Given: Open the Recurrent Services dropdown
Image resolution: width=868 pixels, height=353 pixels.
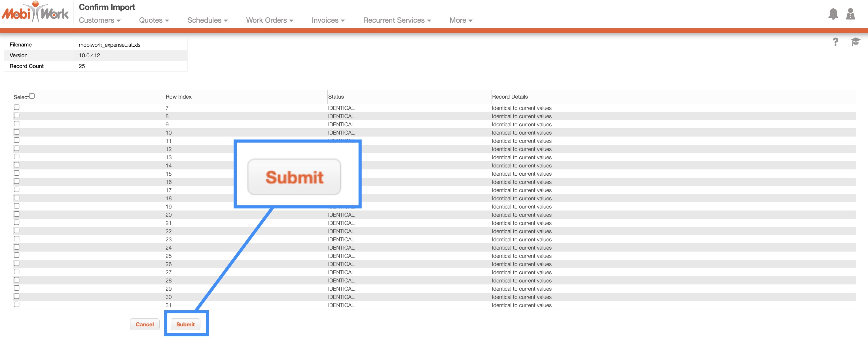Looking at the screenshot, I should point(397,20).
